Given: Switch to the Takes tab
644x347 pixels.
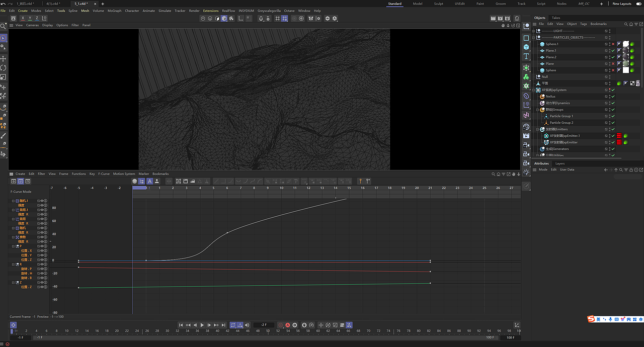Looking at the screenshot, I should click(555, 18).
